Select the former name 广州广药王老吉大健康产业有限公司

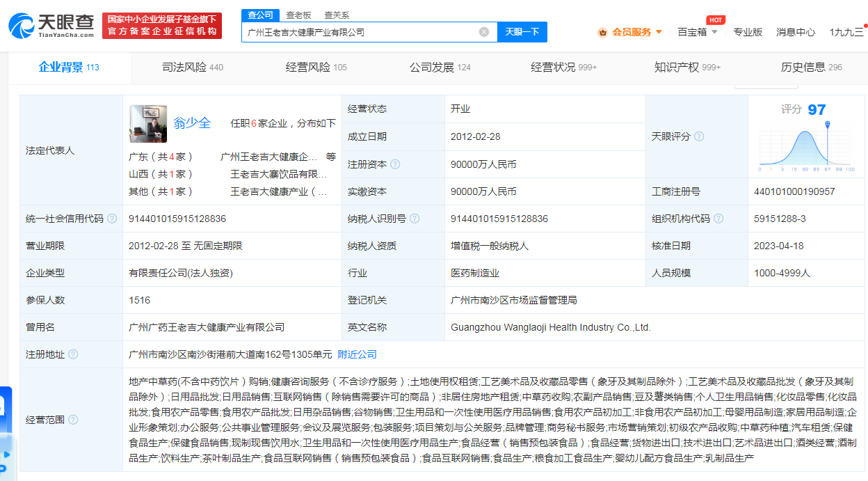click(207, 327)
